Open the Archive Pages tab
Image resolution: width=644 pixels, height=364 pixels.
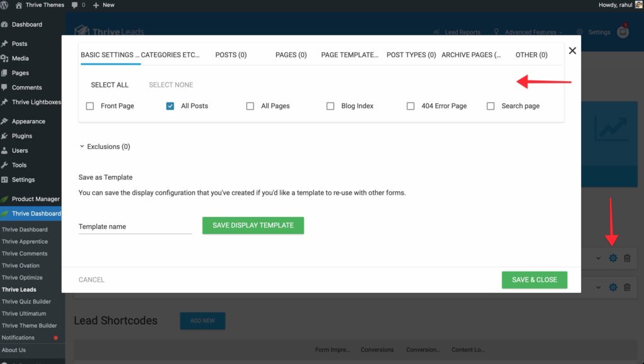click(471, 55)
